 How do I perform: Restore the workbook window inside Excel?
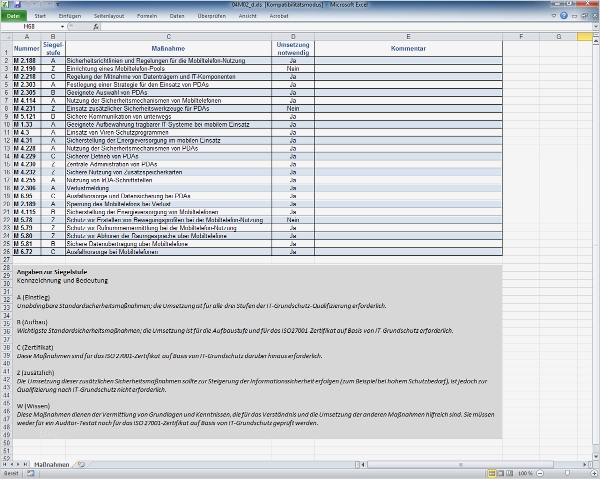[585, 16]
